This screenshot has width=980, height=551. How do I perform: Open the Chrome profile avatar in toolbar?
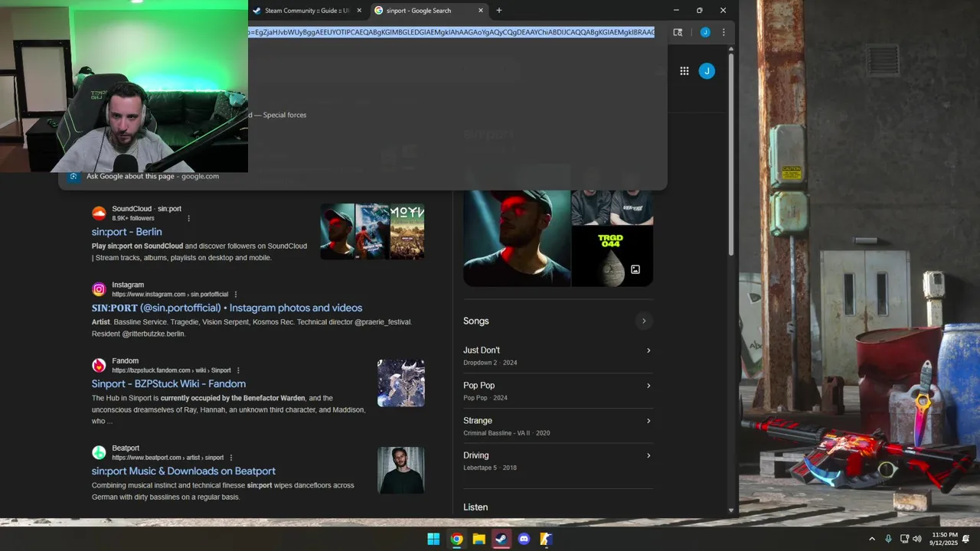pos(705,32)
